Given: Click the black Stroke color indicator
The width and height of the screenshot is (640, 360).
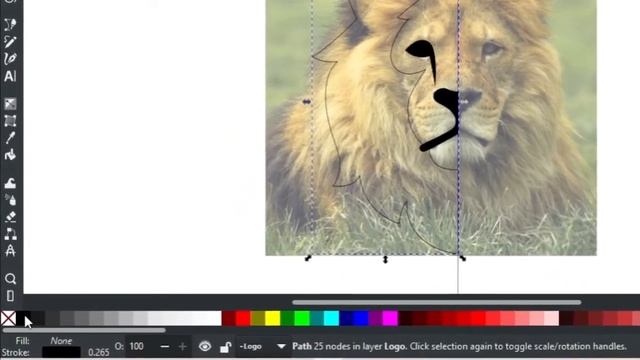Looking at the screenshot, I should [x=61, y=352].
